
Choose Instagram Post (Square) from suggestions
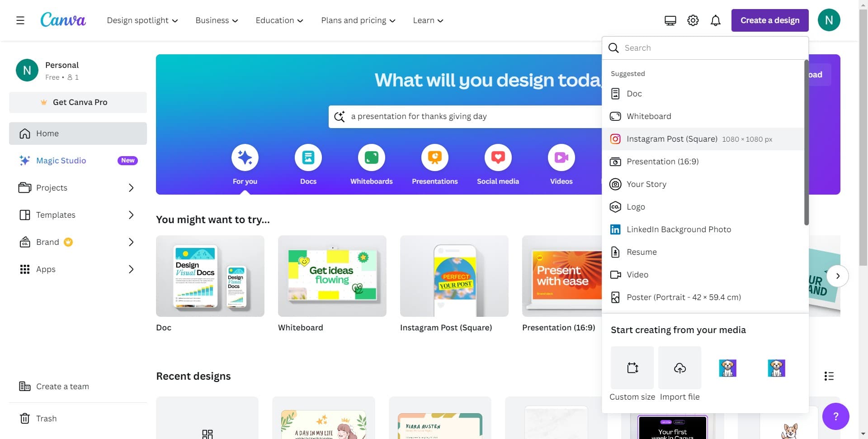pos(672,139)
